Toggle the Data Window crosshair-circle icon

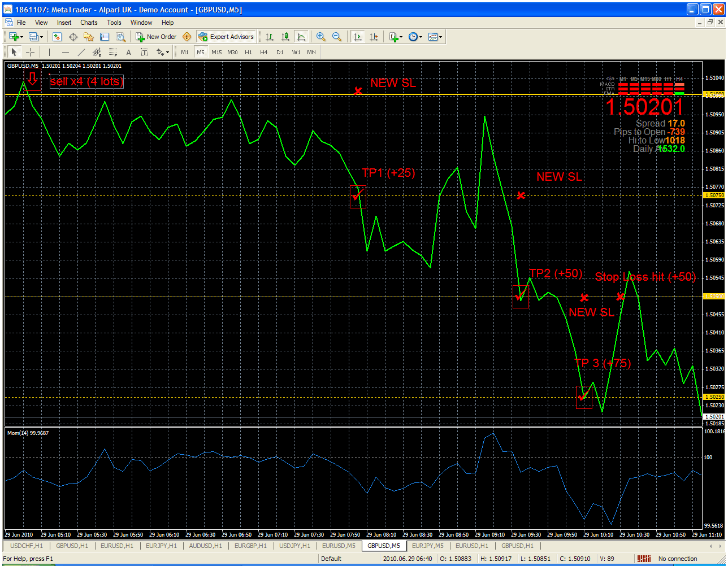click(73, 37)
